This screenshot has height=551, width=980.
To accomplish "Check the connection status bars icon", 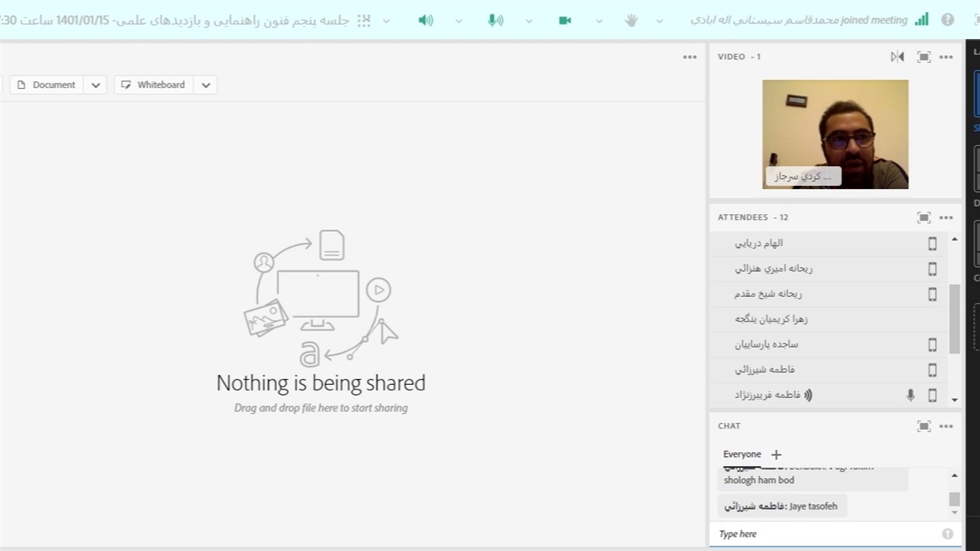I will tap(922, 21).
